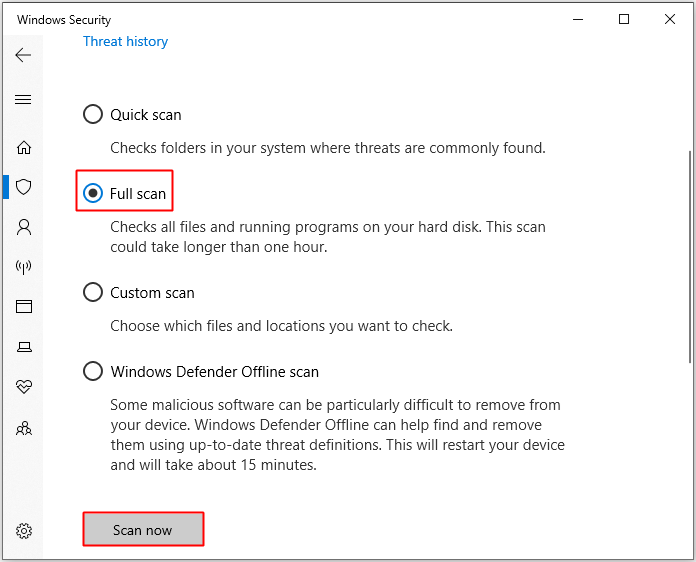Image resolution: width=696 pixels, height=562 pixels.
Task: Open App & browser control icon
Action: (x=24, y=307)
